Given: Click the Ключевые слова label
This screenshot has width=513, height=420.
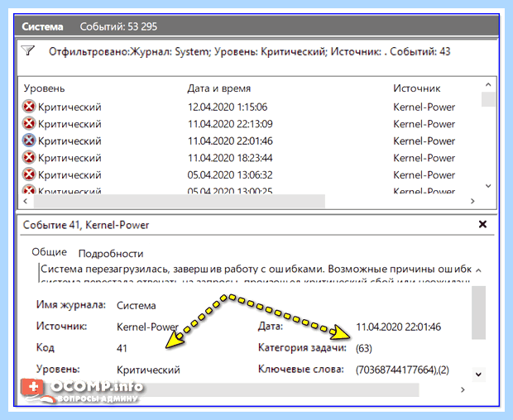Looking at the screenshot, I should pos(300,369).
